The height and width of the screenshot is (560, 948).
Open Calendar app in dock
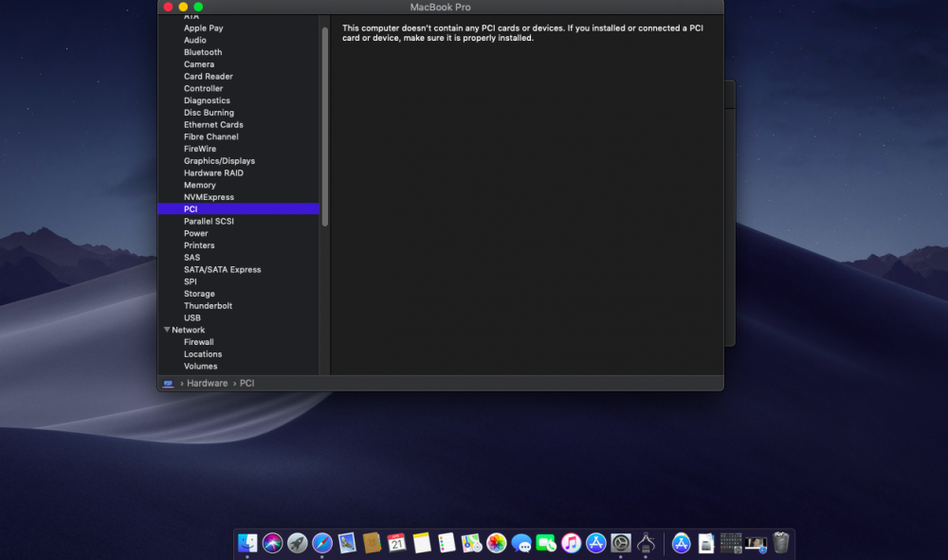click(x=396, y=543)
